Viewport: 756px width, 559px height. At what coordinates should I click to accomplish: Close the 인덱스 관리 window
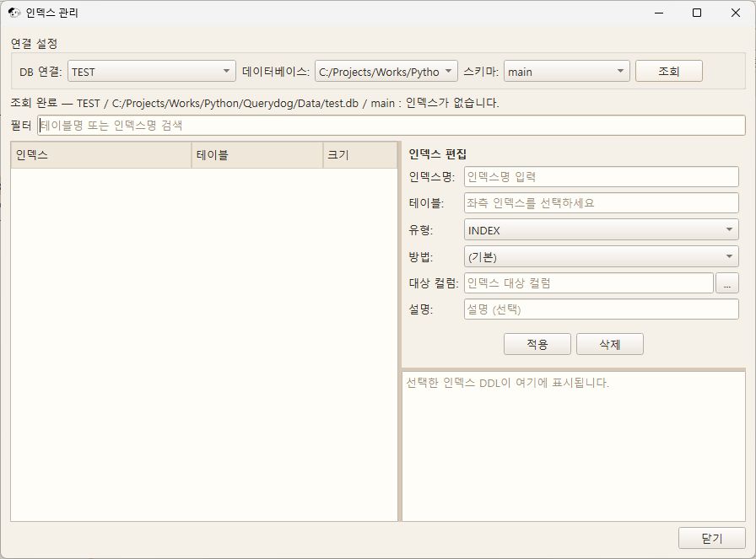click(x=735, y=13)
